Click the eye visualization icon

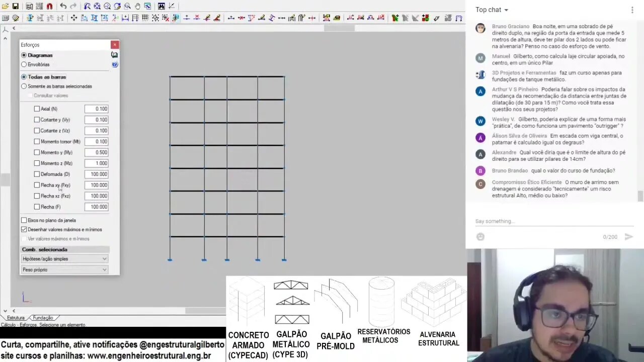tap(176, 18)
